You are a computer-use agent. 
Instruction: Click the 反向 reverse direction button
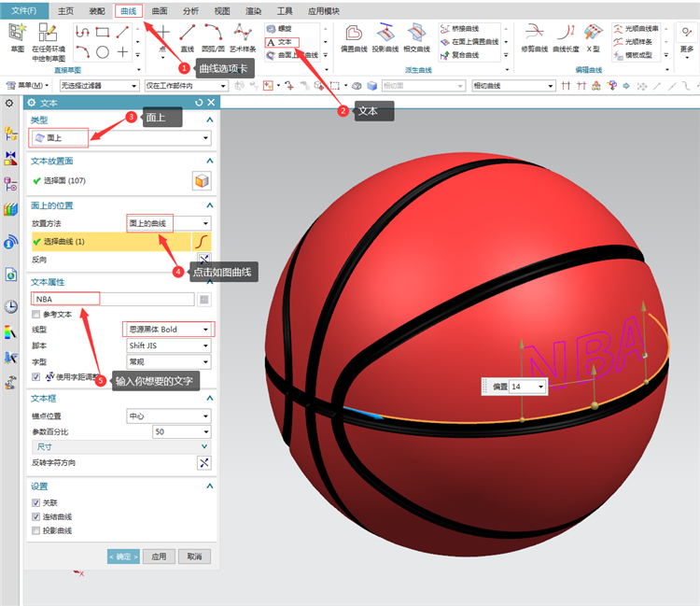(204, 260)
